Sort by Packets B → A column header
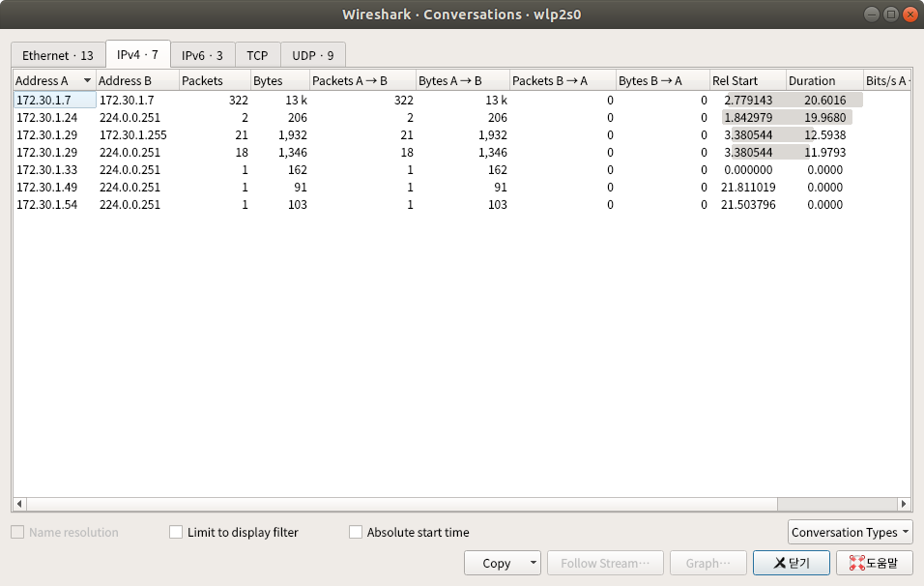Screen dimensions: 924x586 (x=563, y=81)
